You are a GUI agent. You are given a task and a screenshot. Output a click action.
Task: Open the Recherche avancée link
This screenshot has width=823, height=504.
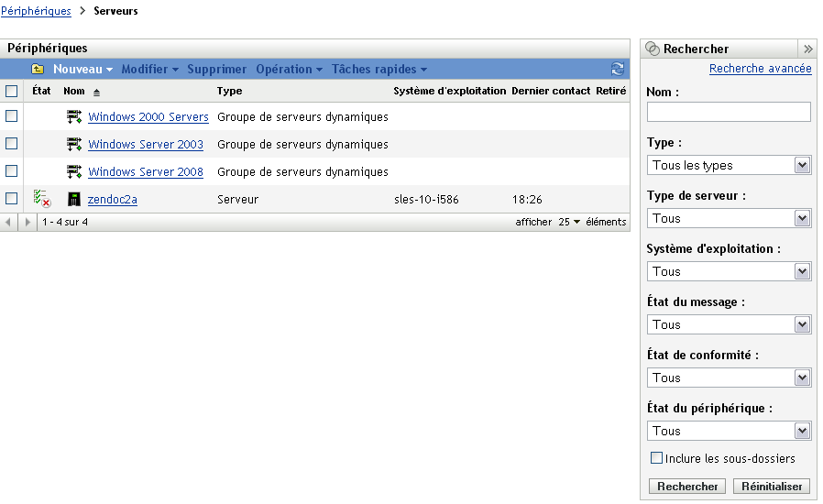pos(760,69)
